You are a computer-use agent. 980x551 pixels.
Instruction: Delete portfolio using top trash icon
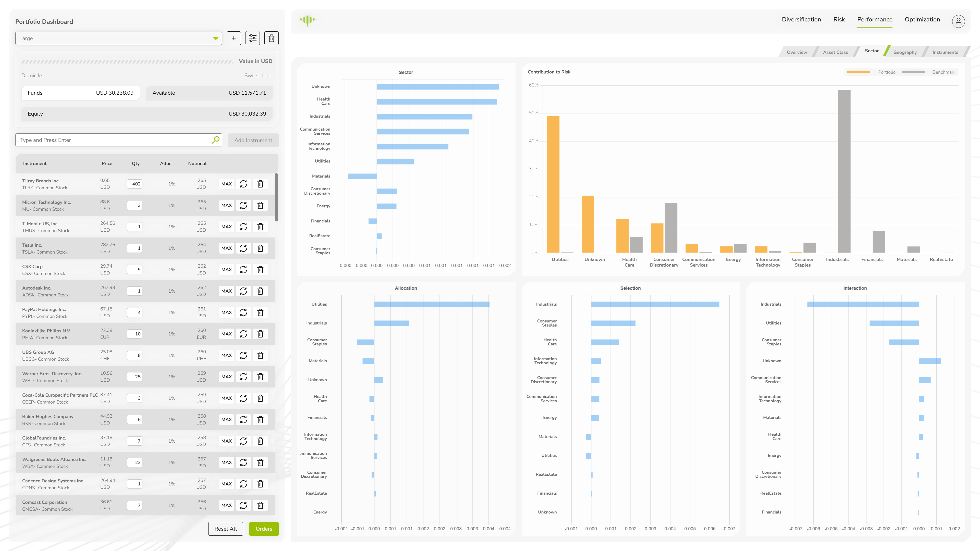tap(271, 38)
